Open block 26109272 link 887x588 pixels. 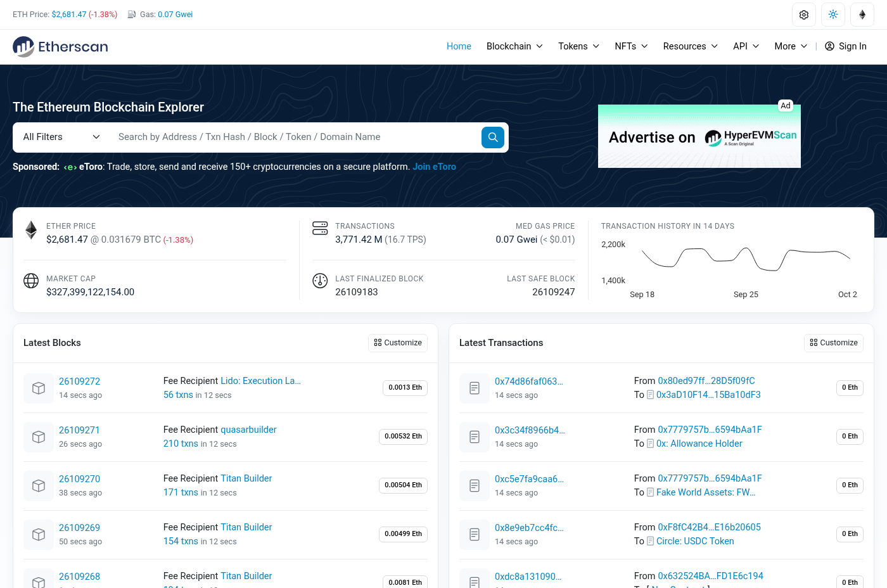pos(79,381)
